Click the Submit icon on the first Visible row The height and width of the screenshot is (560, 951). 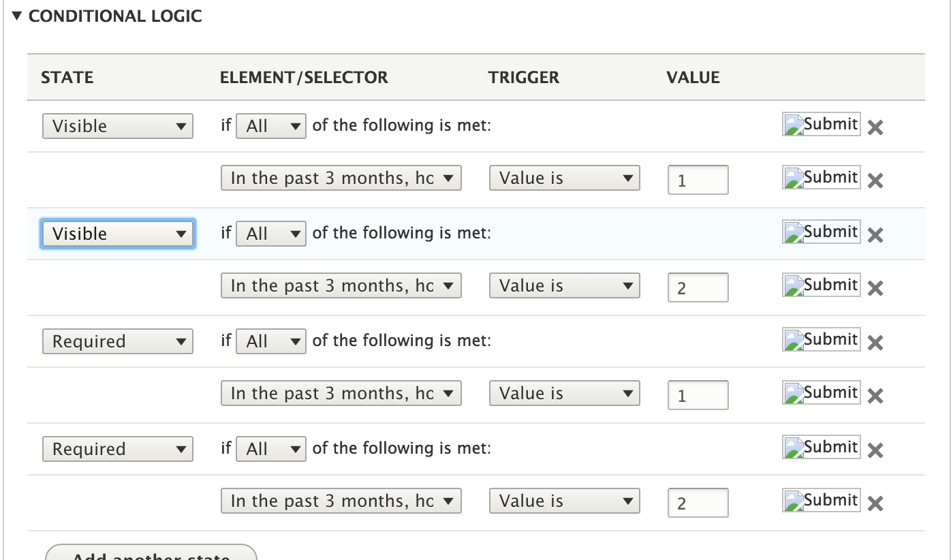coord(821,124)
